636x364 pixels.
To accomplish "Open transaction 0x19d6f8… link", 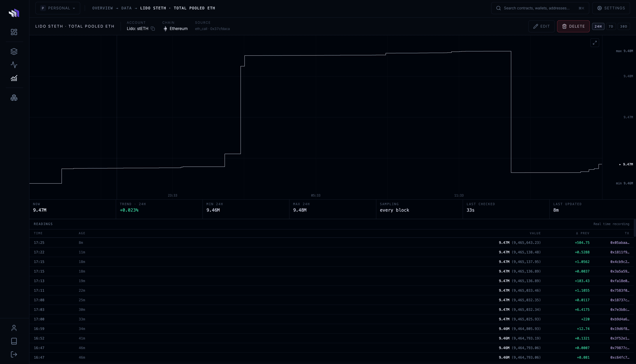I will (620, 329).
